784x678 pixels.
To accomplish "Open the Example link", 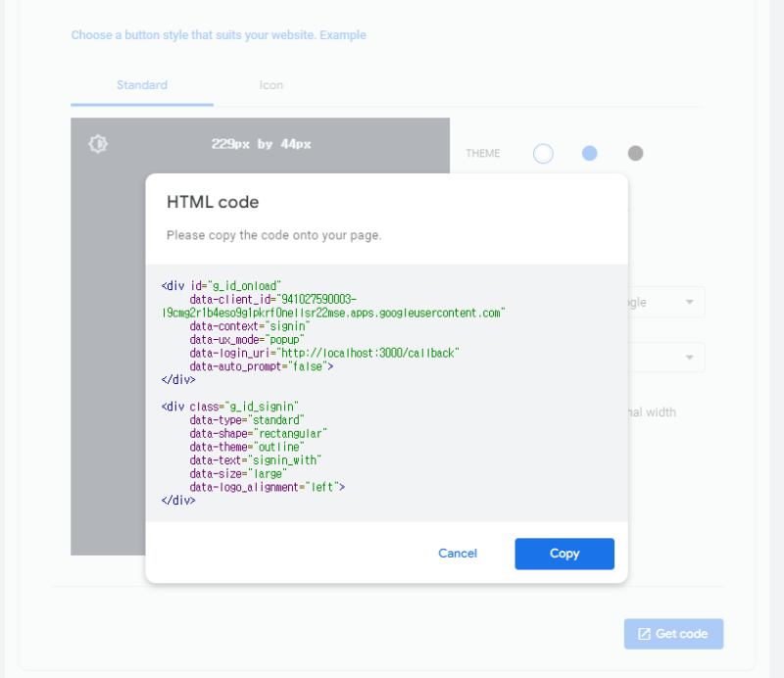I will click(350, 35).
